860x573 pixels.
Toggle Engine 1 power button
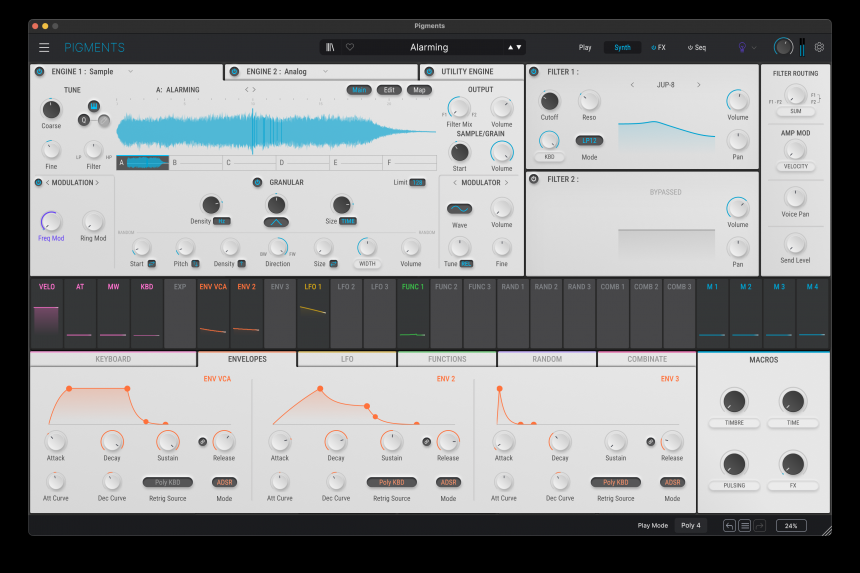(40, 72)
